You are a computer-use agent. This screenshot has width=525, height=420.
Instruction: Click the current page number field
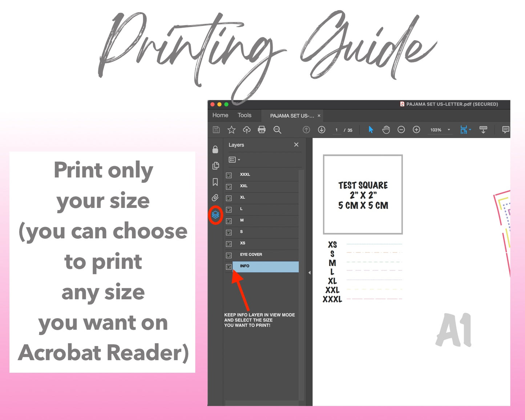pyautogui.click(x=337, y=130)
